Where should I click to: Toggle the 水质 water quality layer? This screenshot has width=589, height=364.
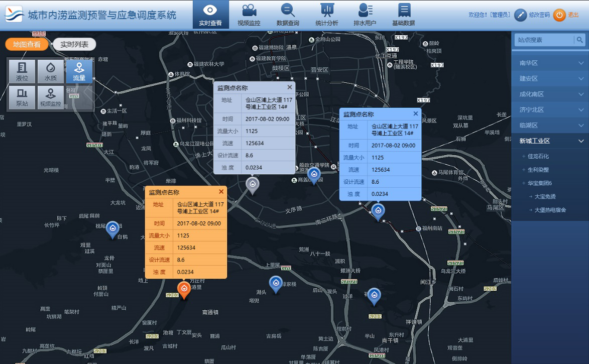(x=51, y=71)
